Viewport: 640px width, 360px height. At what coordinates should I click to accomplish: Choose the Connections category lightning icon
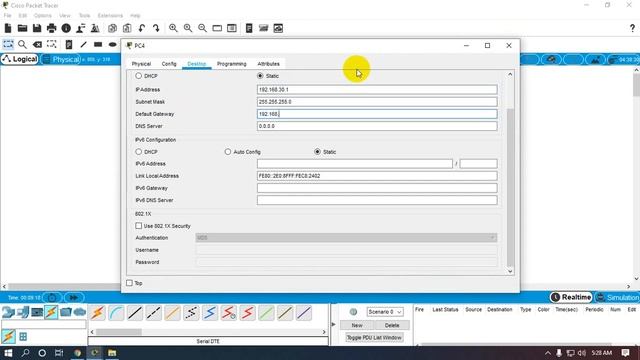51,312
